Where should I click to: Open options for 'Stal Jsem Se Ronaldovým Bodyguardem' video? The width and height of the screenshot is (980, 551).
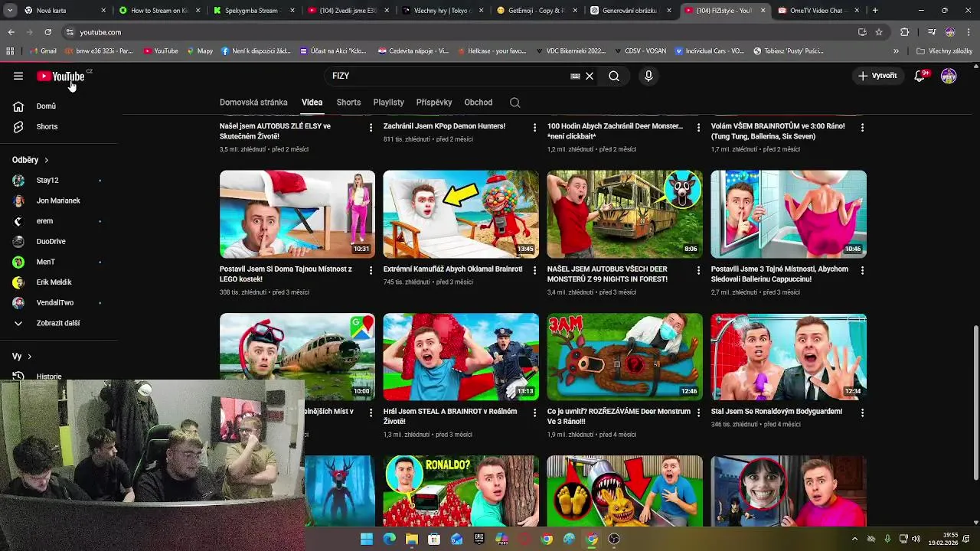click(x=863, y=412)
